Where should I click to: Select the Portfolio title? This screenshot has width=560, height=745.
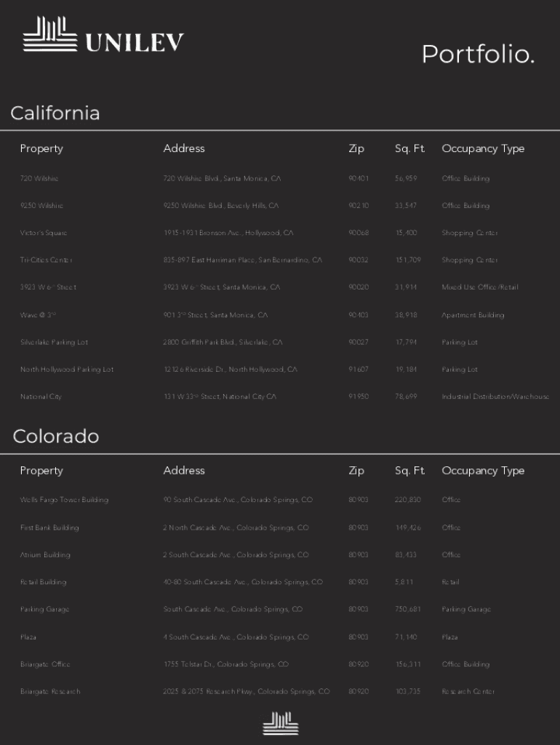[478, 54]
